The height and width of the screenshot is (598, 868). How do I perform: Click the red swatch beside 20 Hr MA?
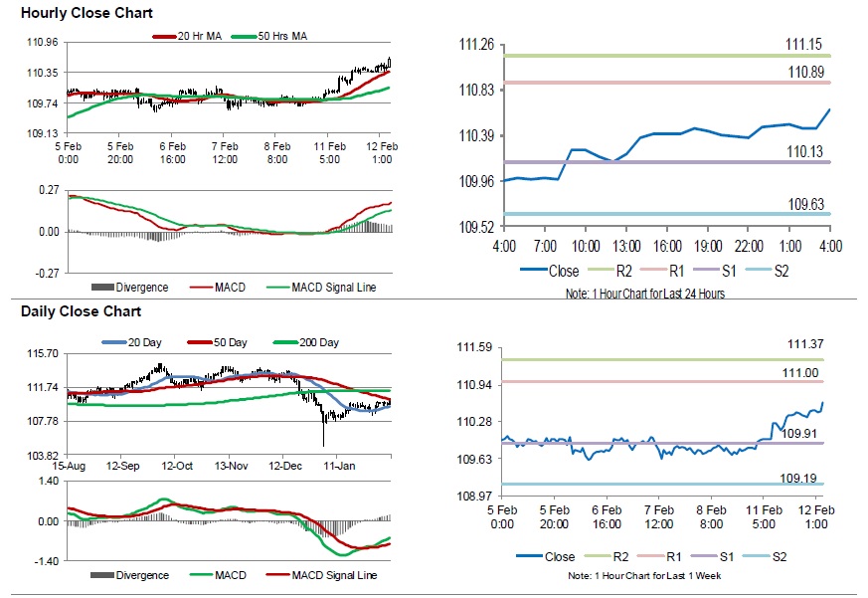(x=164, y=37)
